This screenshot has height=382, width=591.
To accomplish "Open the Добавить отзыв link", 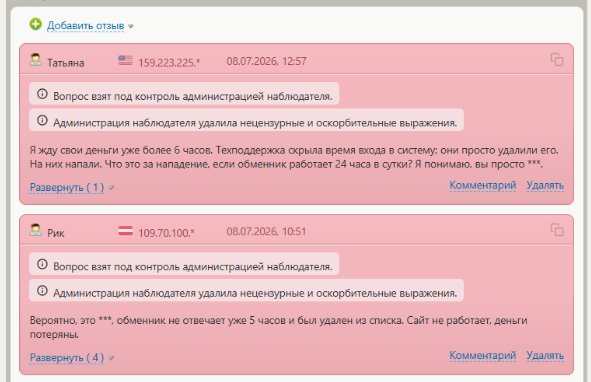I will pyautogui.click(x=86, y=26).
